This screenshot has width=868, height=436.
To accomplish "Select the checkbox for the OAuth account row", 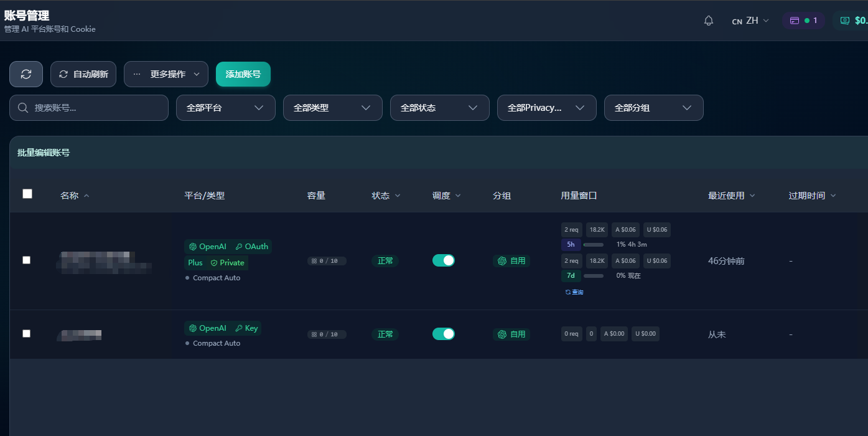I will (x=26, y=260).
